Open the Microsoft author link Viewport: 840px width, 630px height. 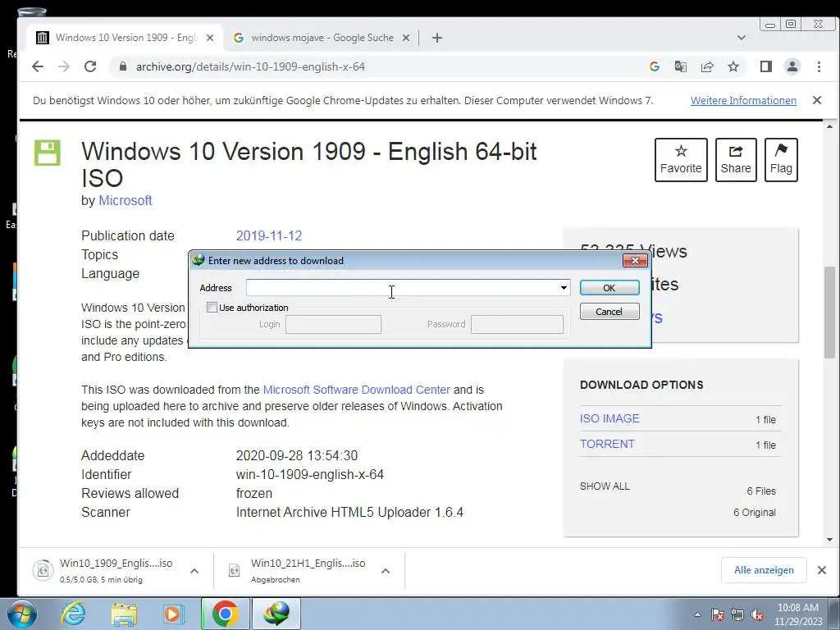pos(126,200)
